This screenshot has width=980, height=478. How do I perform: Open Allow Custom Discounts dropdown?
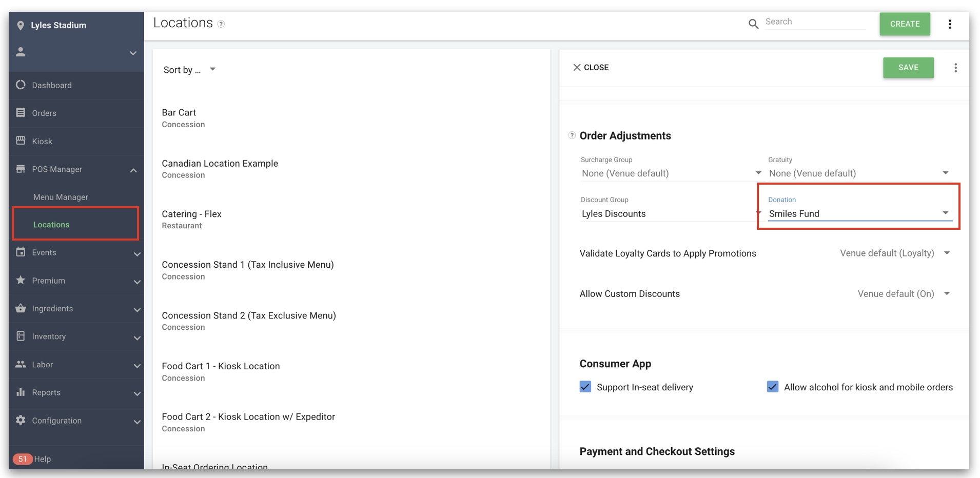(904, 293)
